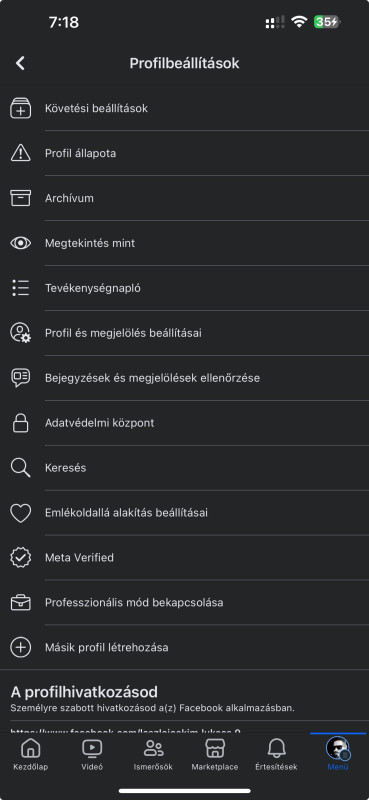Select Professzionális mód bekapcsolása
Image resolution: width=369 pixels, height=800 pixels.
tap(184, 603)
